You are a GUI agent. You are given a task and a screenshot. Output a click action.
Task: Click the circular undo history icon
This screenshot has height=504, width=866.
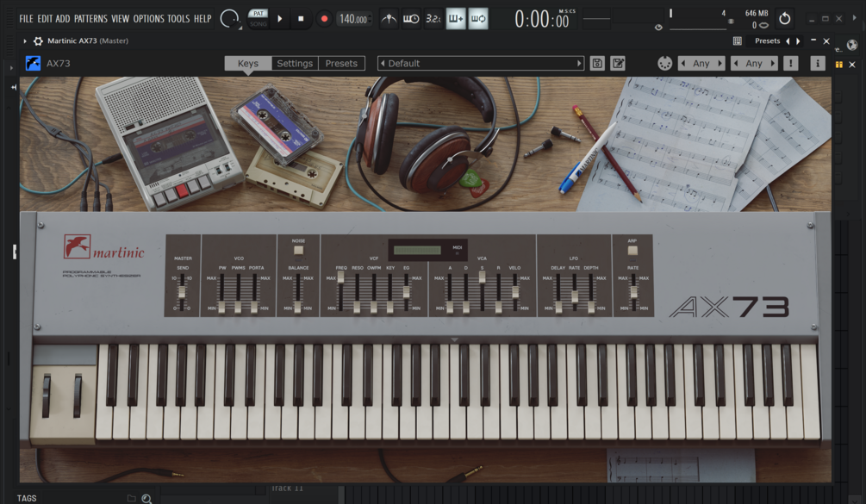click(784, 19)
